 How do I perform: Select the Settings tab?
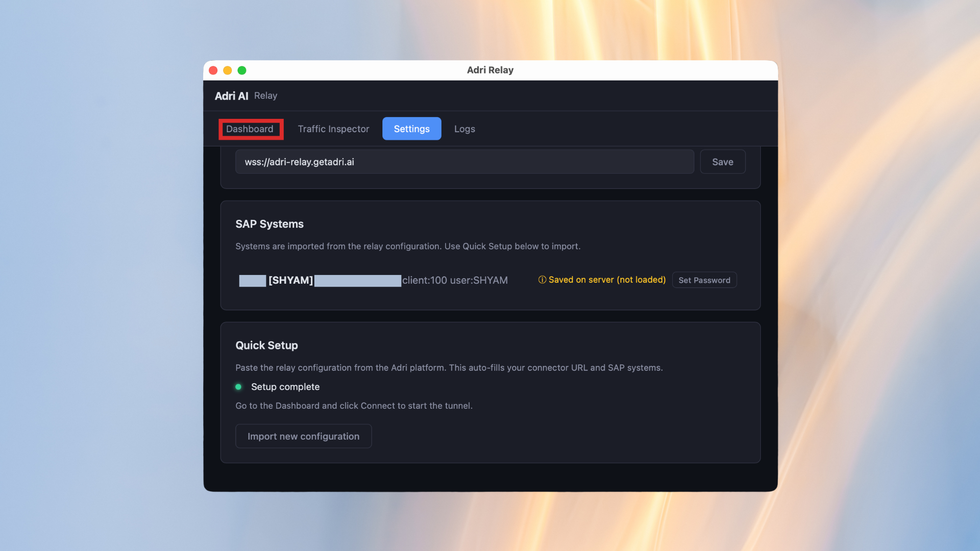point(411,129)
